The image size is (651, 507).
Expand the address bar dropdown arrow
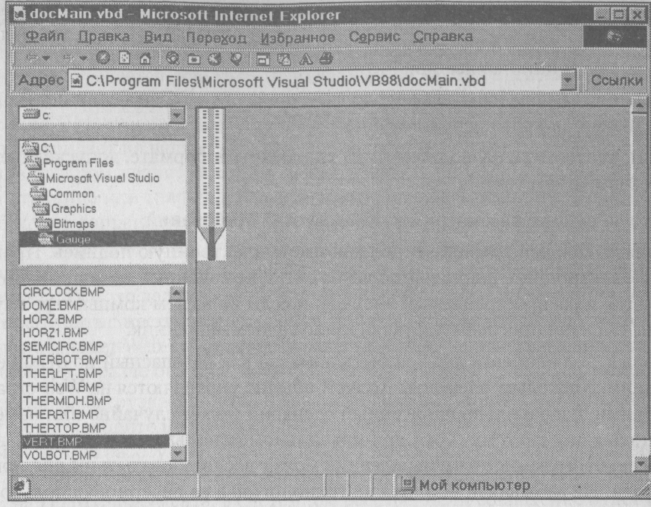pyautogui.click(x=568, y=80)
